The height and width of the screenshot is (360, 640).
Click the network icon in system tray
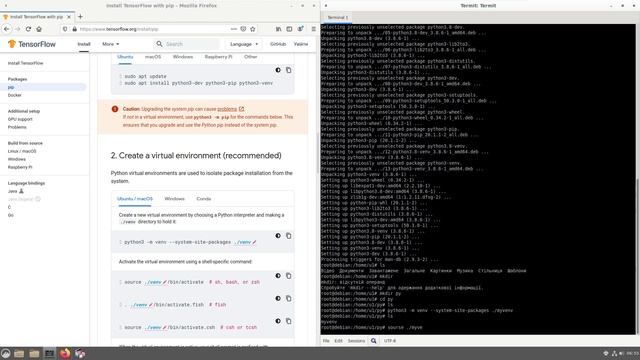coord(613,353)
